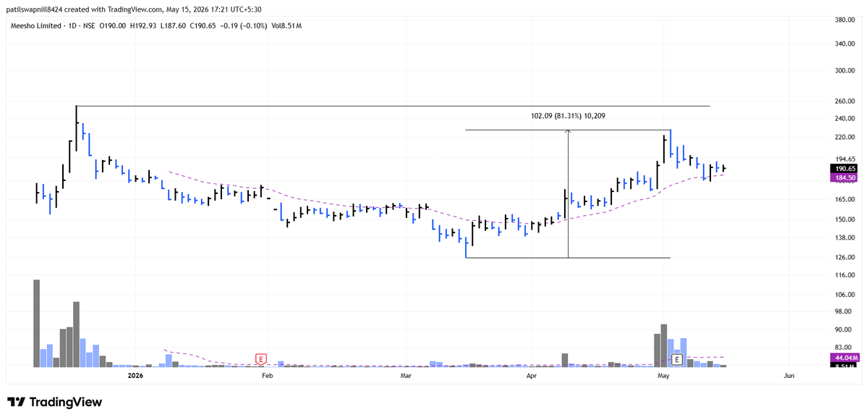Click the 116.00 price axis label
The height and width of the screenshot is (420, 868).
(845, 275)
